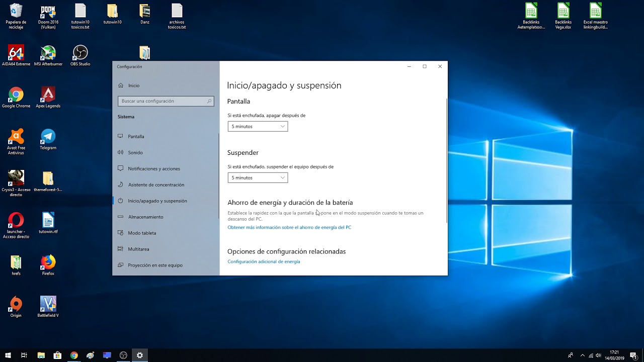Select the tutowin.rtf document icon
The height and width of the screenshot is (362, 644).
tap(48, 223)
